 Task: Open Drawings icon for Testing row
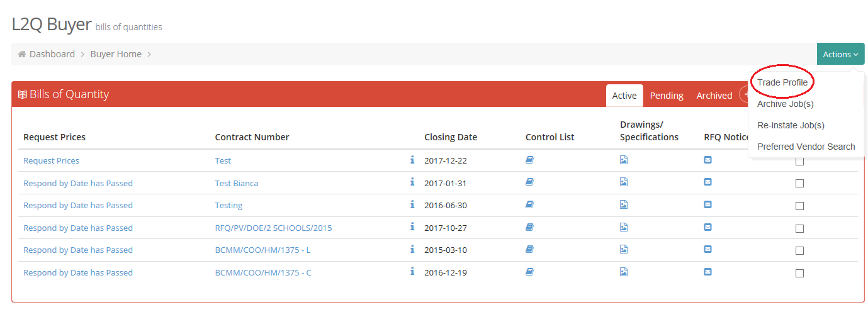pyautogui.click(x=624, y=204)
